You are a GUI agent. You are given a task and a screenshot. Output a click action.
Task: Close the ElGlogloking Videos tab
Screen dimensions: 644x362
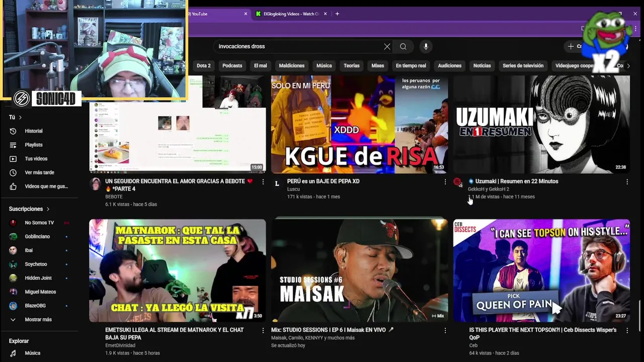(326, 14)
